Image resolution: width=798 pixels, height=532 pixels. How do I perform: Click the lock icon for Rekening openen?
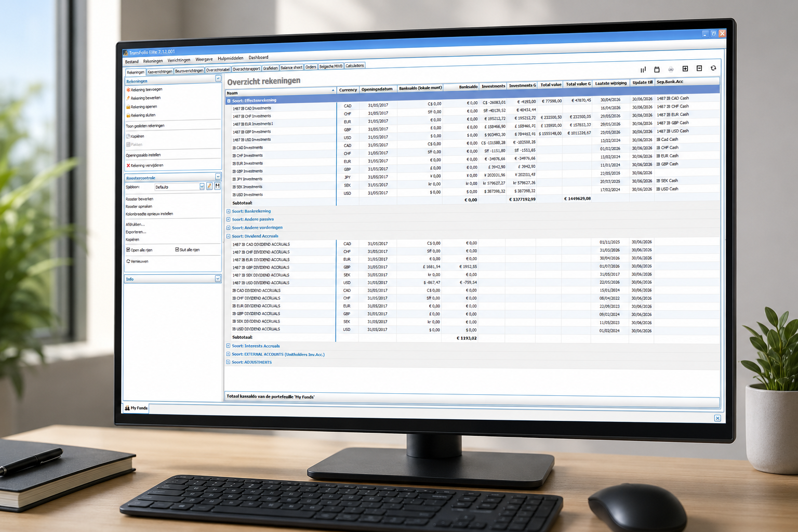click(128, 107)
